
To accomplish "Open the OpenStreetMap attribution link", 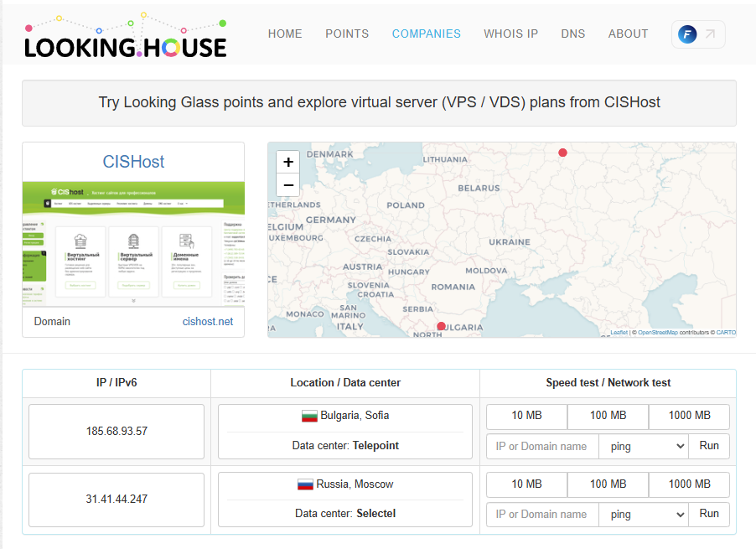I will click(x=658, y=333).
